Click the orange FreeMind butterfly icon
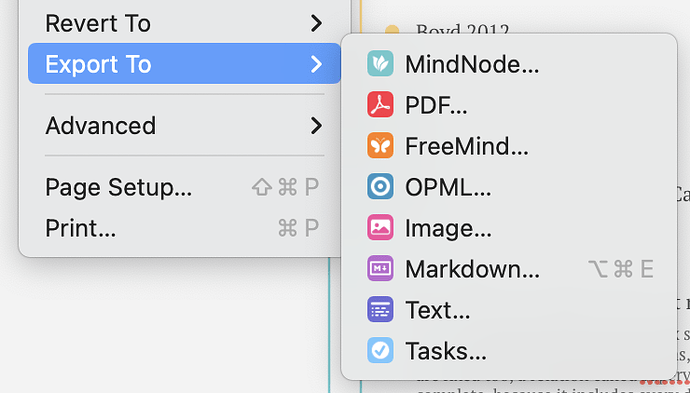Viewport: 690px width, 393px height. 380,145
